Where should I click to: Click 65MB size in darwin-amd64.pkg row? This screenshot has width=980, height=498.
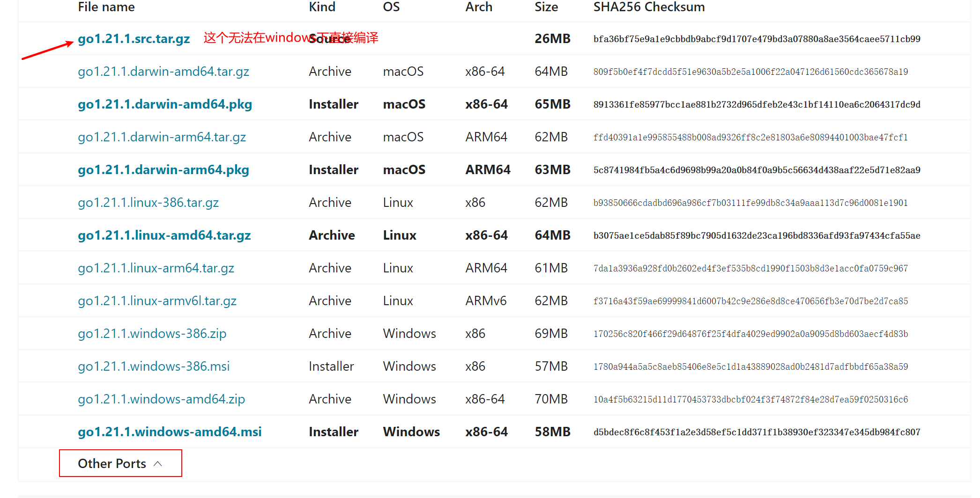pos(552,104)
